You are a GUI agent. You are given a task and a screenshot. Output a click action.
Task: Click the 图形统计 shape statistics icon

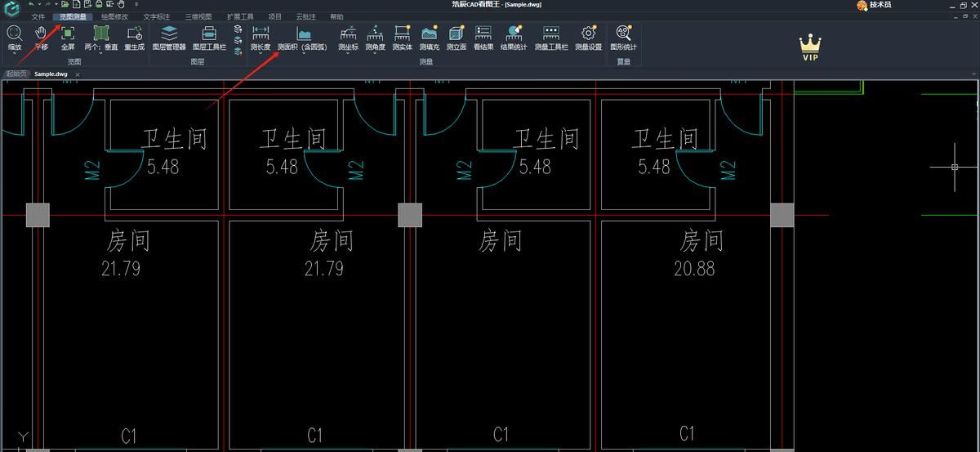point(623,37)
